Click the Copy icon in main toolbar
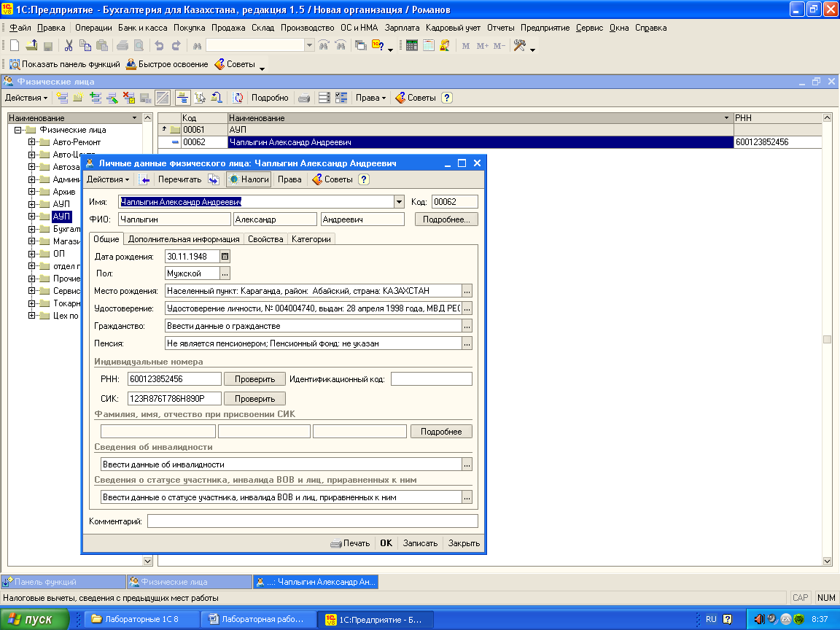Screen dimensions: 840x630 click(85, 45)
